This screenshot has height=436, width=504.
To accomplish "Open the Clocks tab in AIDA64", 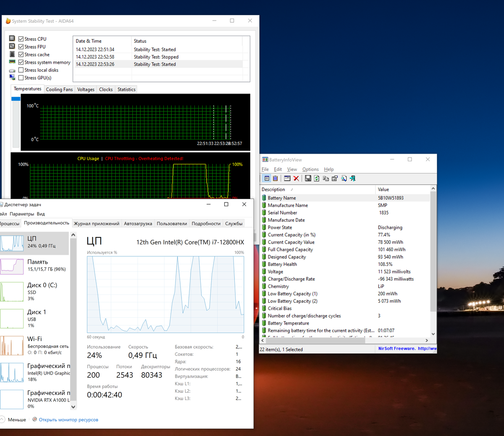I will [x=106, y=89].
